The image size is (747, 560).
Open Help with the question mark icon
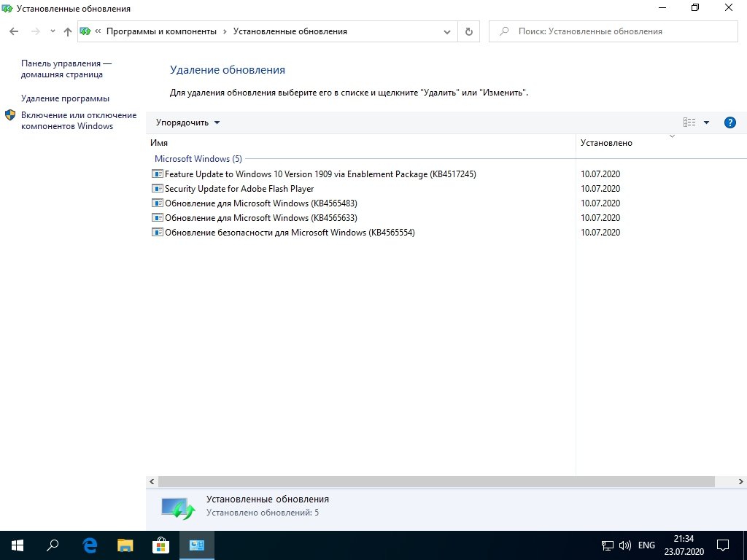pos(729,122)
